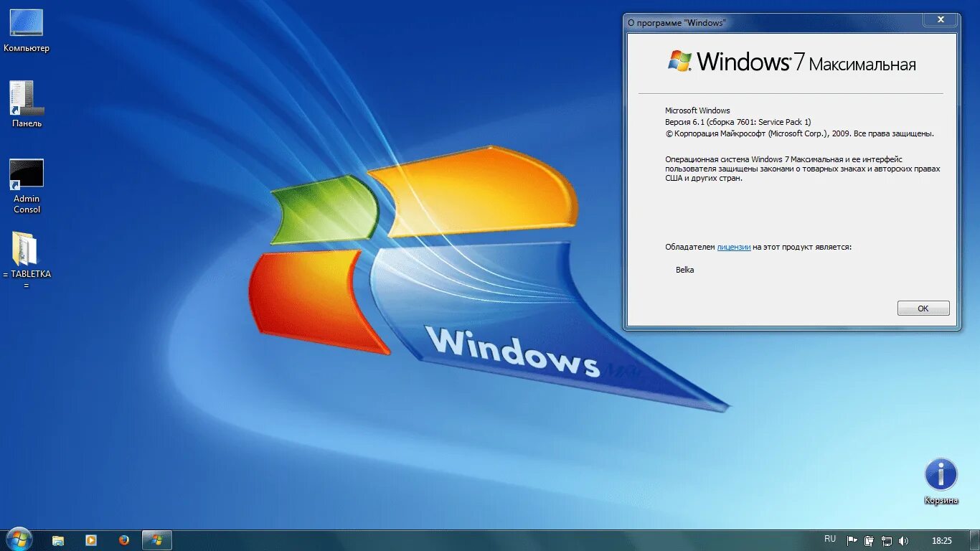The width and height of the screenshot is (980, 551).
Task: Click the Версия 6.1 (сборка 7601) line
Action: click(738, 122)
